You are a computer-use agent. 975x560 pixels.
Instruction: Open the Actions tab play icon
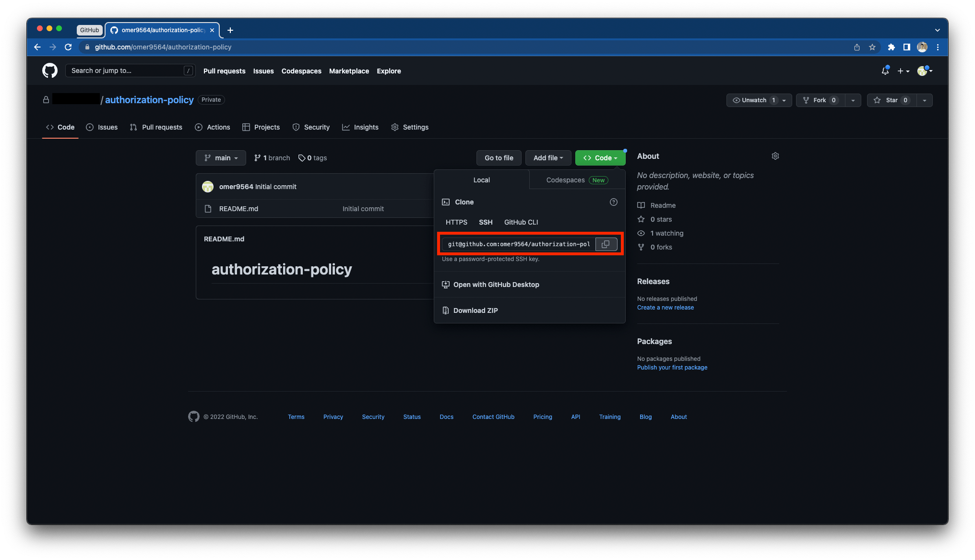click(x=199, y=127)
